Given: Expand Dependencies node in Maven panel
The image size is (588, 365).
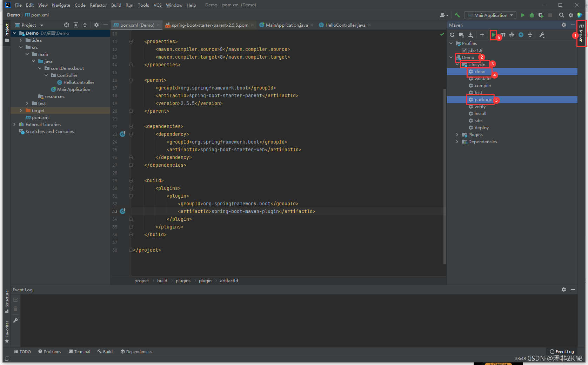Looking at the screenshot, I should pyautogui.click(x=457, y=141).
